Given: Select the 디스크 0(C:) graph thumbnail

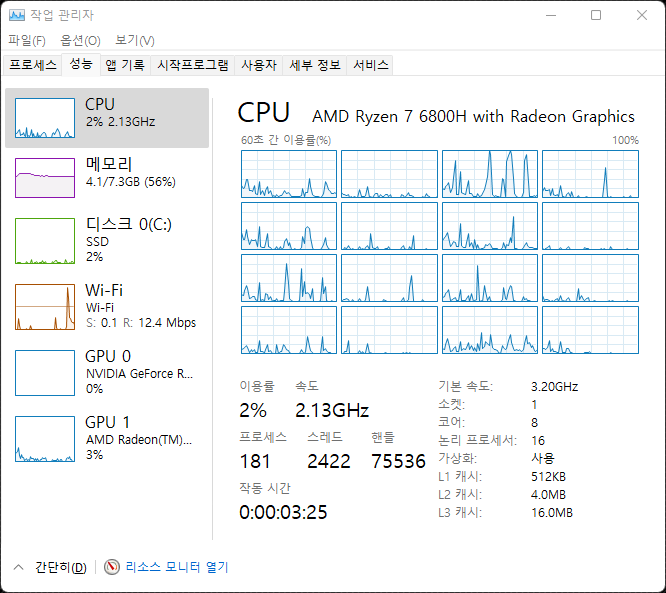Looking at the screenshot, I should (x=45, y=241).
